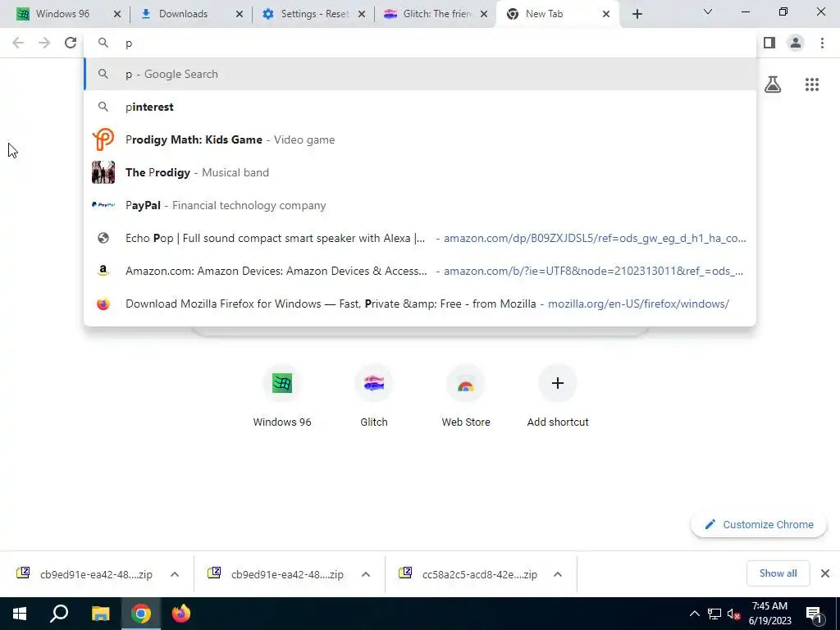The height and width of the screenshot is (630, 840).
Task: Pick the Prodigy Math: Kids Game suggestion
Action: (420, 139)
